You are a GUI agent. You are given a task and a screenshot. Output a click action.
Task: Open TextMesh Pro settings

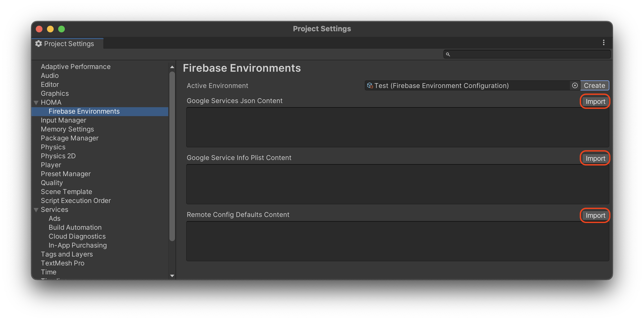tap(63, 263)
